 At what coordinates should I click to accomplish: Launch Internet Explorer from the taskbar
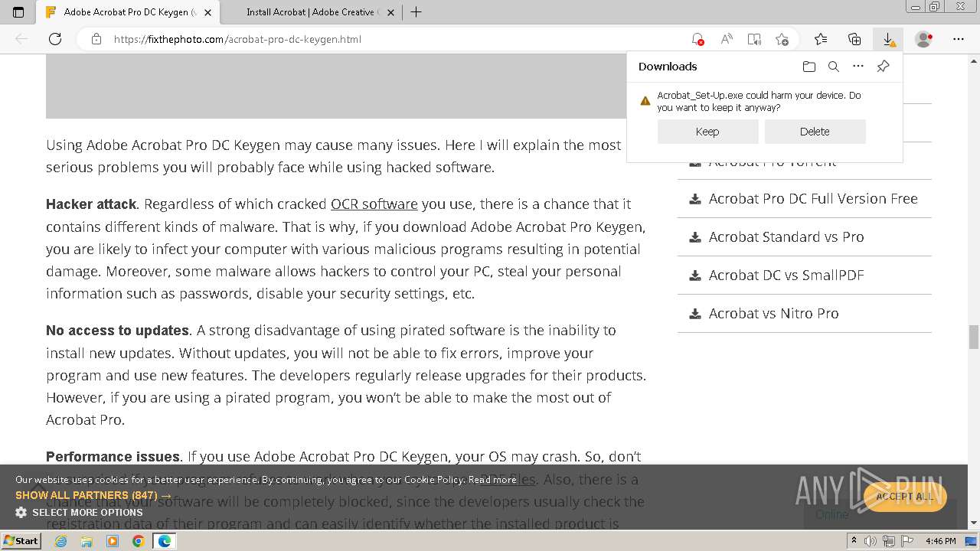pos(60,541)
